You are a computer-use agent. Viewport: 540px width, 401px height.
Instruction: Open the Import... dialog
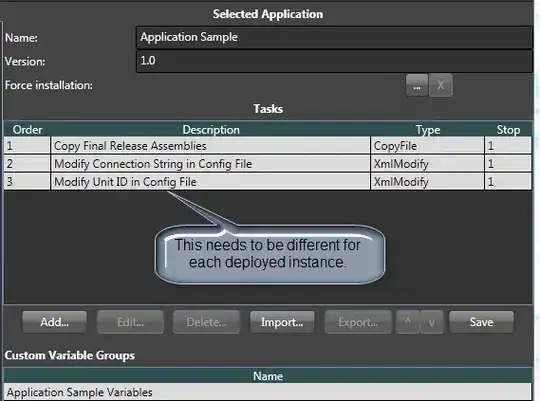(282, 322)
